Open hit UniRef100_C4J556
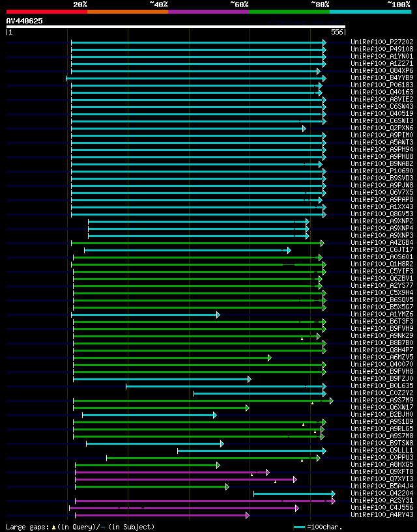This screenshot has height=532, width=417. point(382,507)
